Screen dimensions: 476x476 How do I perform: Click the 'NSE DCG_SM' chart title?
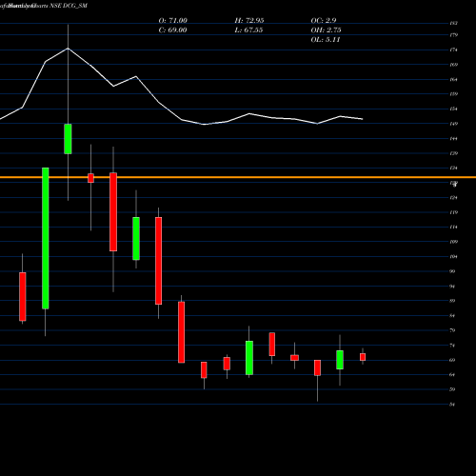pyautogui.click(x=69, y=6)
